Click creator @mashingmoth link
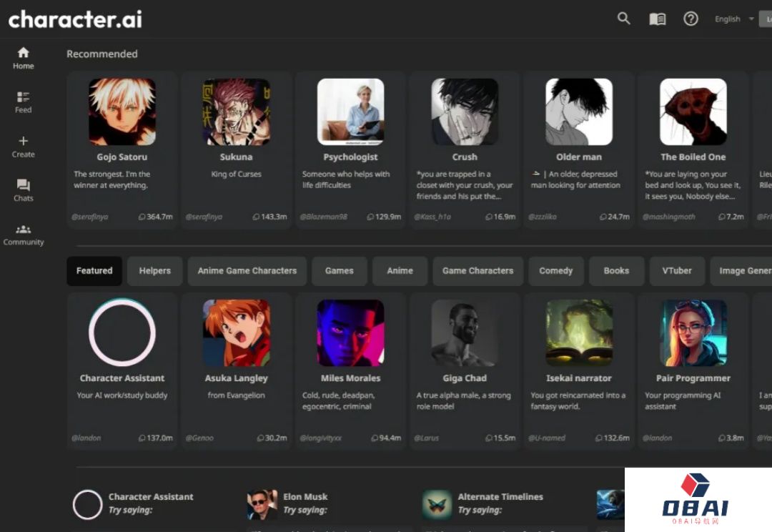The image size is (772, 532). click(x=668, y=217)
